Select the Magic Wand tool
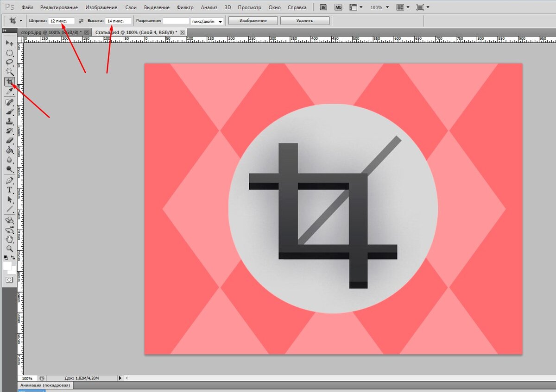The height and width of the screenshot is (392, 556). coord(9,71)
